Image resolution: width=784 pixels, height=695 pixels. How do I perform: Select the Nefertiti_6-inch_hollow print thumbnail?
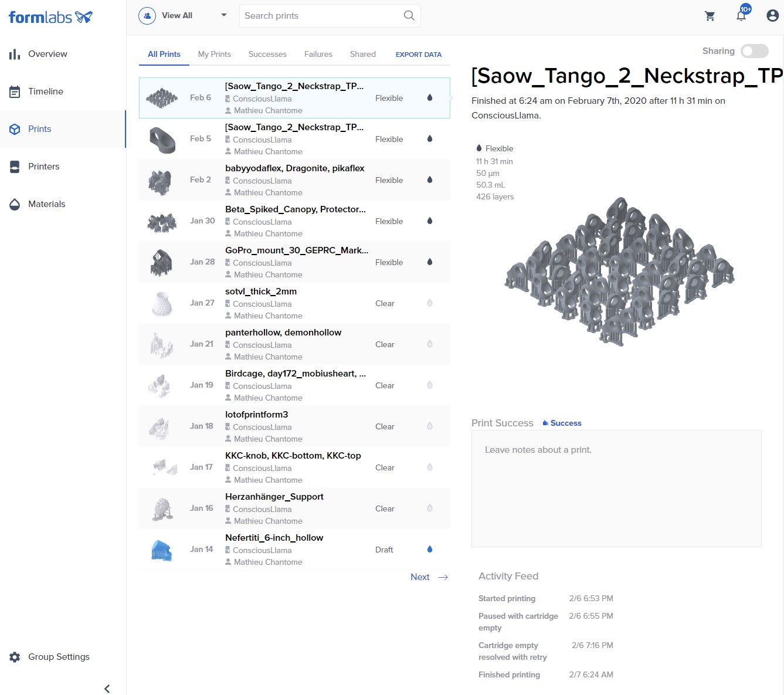161,550
